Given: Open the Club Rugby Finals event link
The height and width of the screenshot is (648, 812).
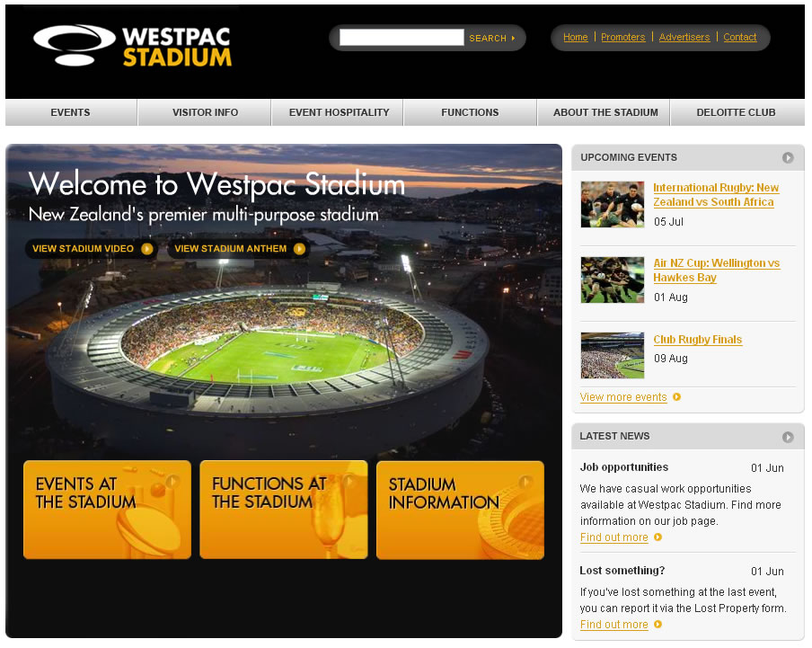Looking at the screenshot, I should [x=698, y=340].
